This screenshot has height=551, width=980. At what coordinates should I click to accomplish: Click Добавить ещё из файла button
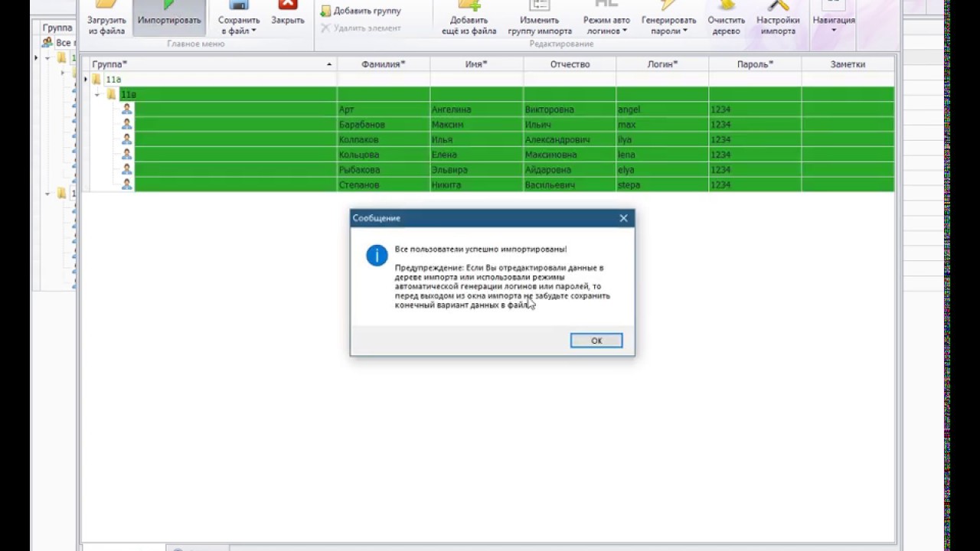coord(469,18)
